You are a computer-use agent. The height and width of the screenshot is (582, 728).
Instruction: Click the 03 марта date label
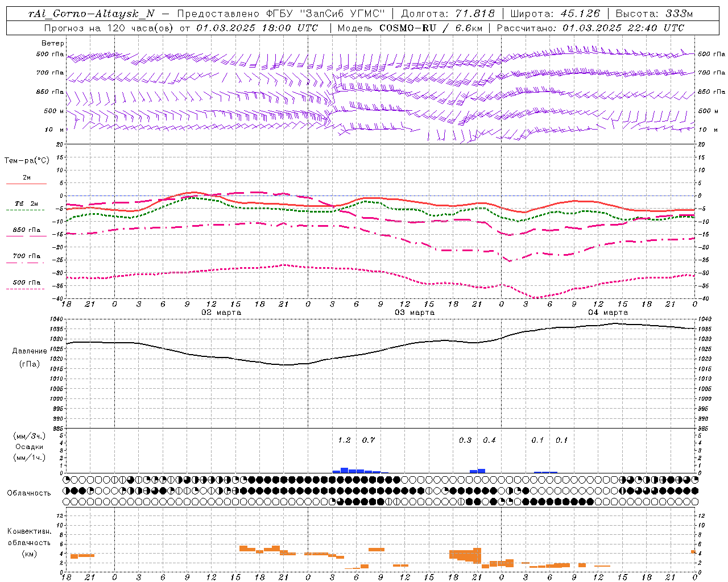(x=415, y=313)
